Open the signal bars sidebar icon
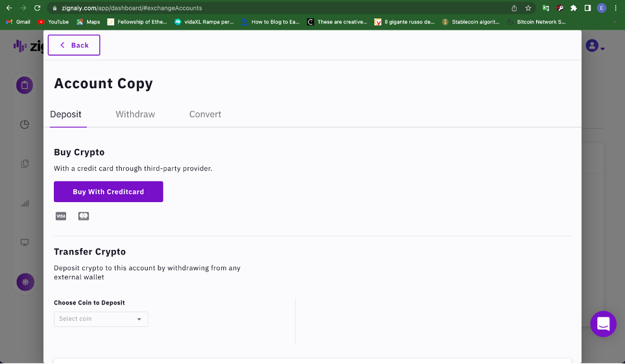This screenshot has height=364, width=625. pyautogui.click(x=25, y=203)
